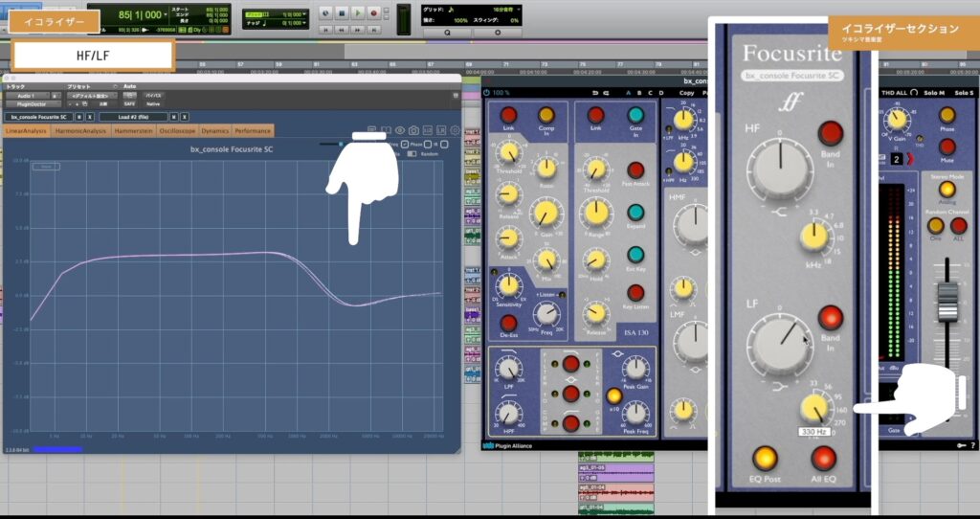
Task: Click the de-esser Sensitivity knob
Action: 509,285
